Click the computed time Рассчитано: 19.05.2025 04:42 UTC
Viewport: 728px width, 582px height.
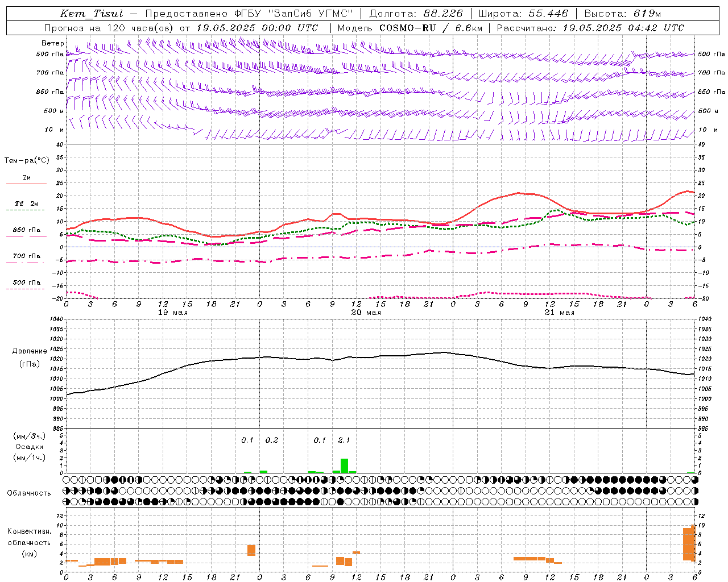[x=590, y=28]
